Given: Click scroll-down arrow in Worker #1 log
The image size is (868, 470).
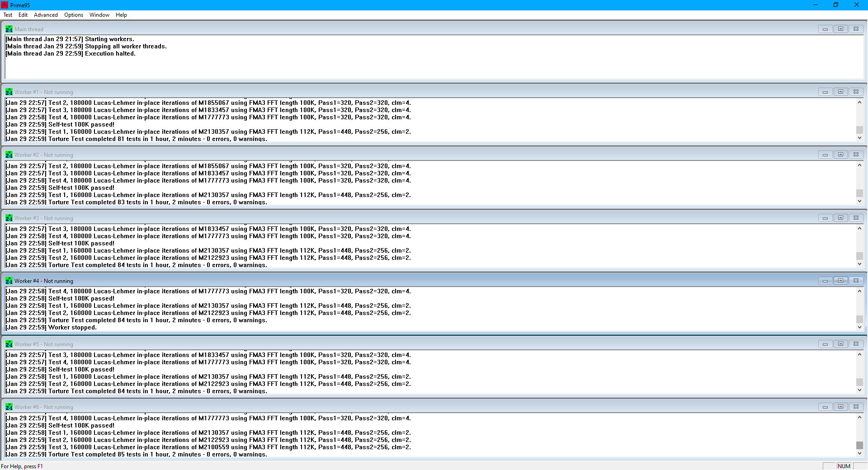Looking at the screenshot, I should coord(859,138).
